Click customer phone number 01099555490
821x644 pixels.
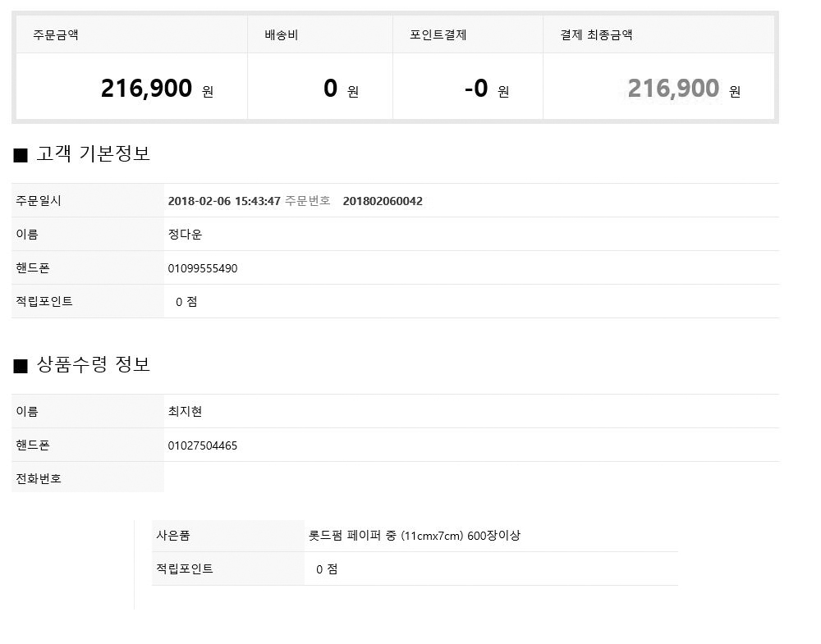click(x=203, y=268)
